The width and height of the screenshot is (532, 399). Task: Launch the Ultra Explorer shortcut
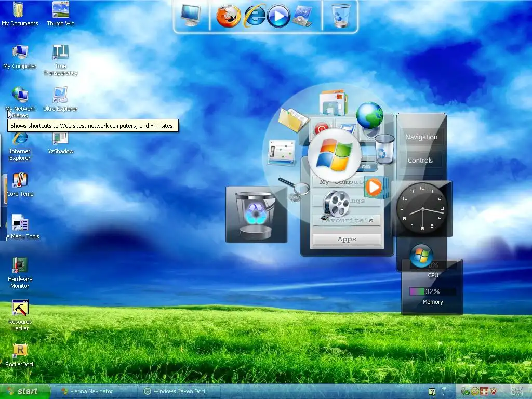coord(60,99)
